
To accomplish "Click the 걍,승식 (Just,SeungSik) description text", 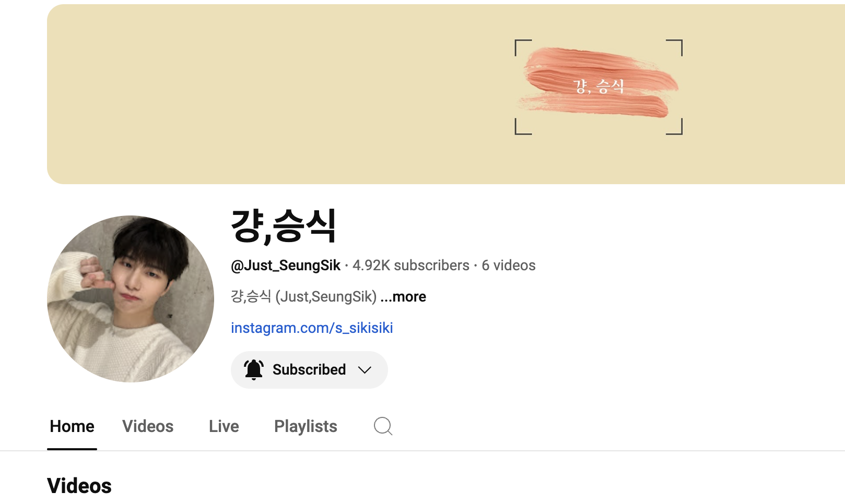I will 304,297.
